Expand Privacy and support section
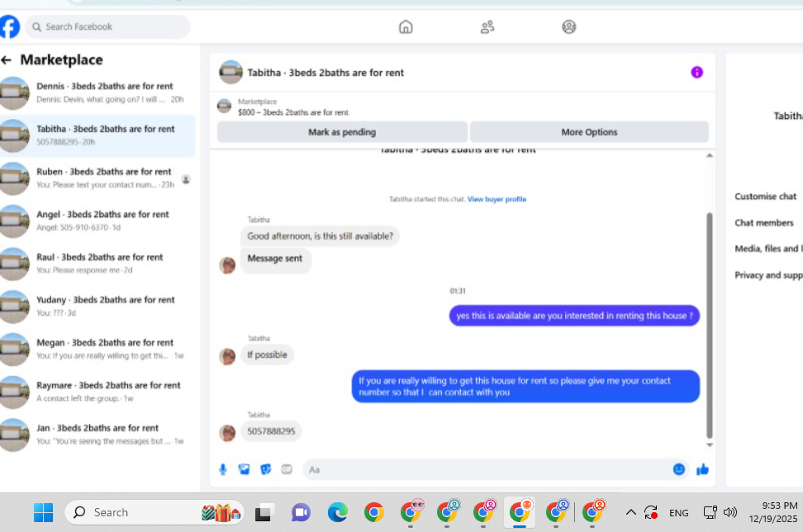Screen dimensions: 803x532 point(768,275)
